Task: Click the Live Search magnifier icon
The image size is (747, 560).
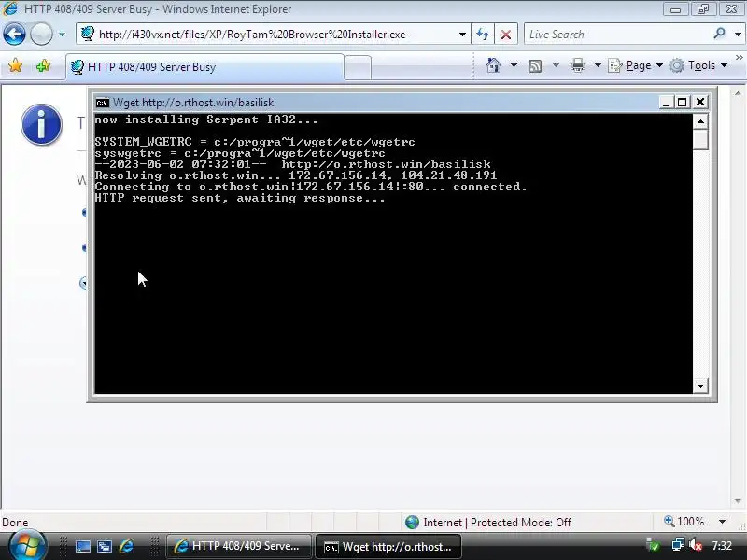Action: [x=719, y=34]
